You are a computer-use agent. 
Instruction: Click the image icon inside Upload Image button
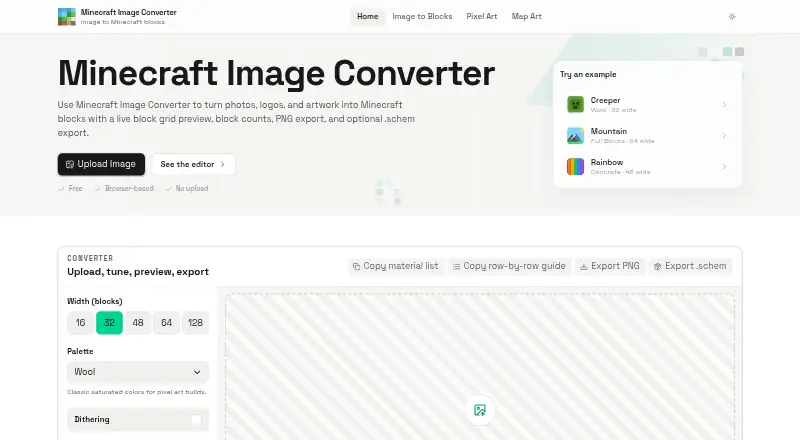pos(70,164)
